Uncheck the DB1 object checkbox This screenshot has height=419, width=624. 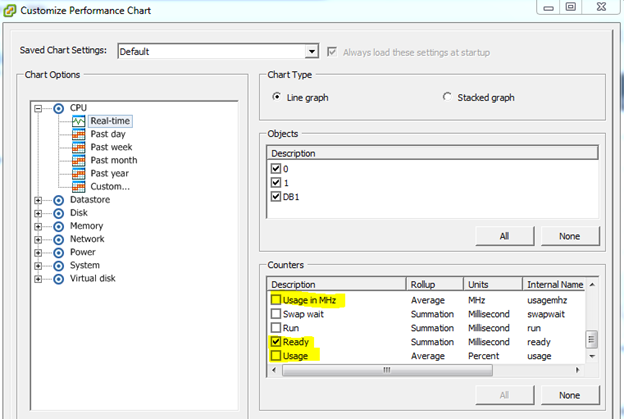277,196
